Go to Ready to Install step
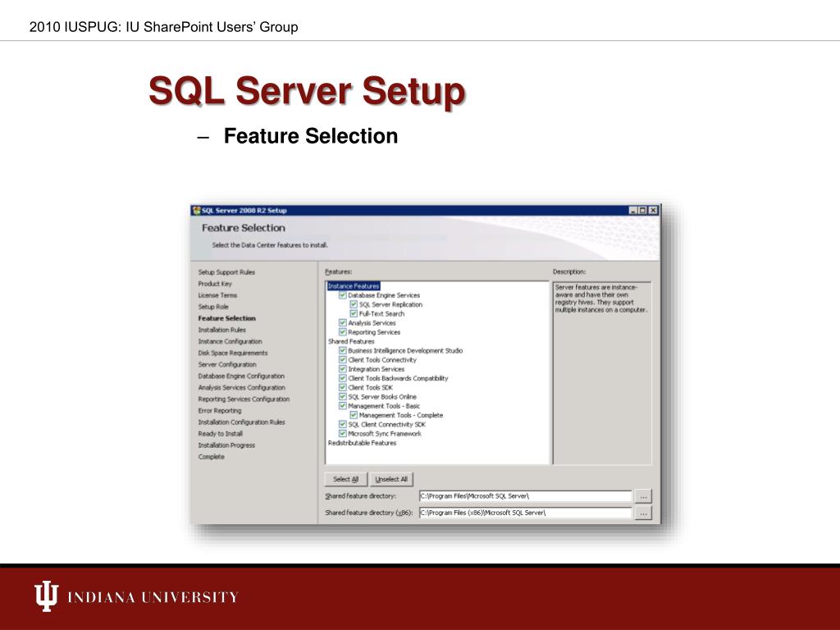Screen dimensions: 840x630 (220, 434)
